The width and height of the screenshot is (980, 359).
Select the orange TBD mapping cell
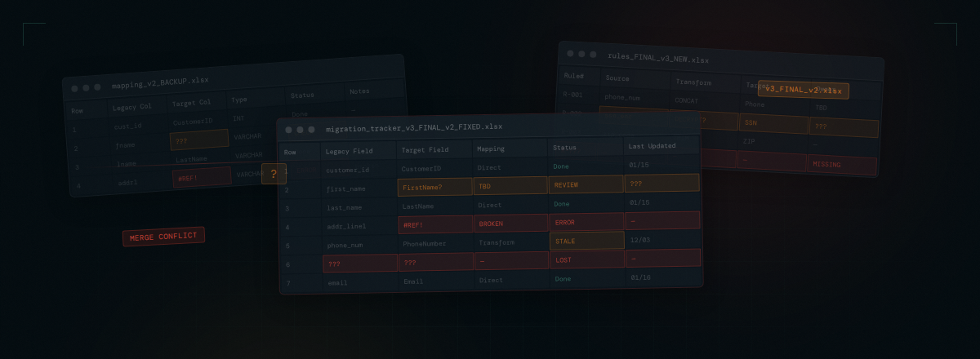tap(510, 185)
